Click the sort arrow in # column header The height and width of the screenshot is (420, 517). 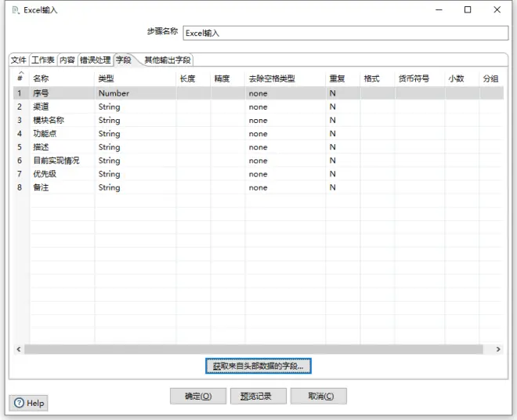click(x=21, y=72)
